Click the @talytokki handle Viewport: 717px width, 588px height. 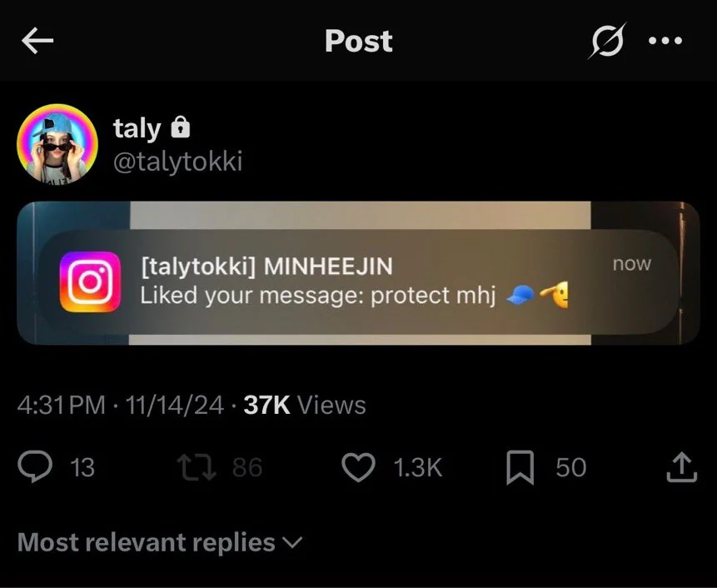(x=177, y=161)
